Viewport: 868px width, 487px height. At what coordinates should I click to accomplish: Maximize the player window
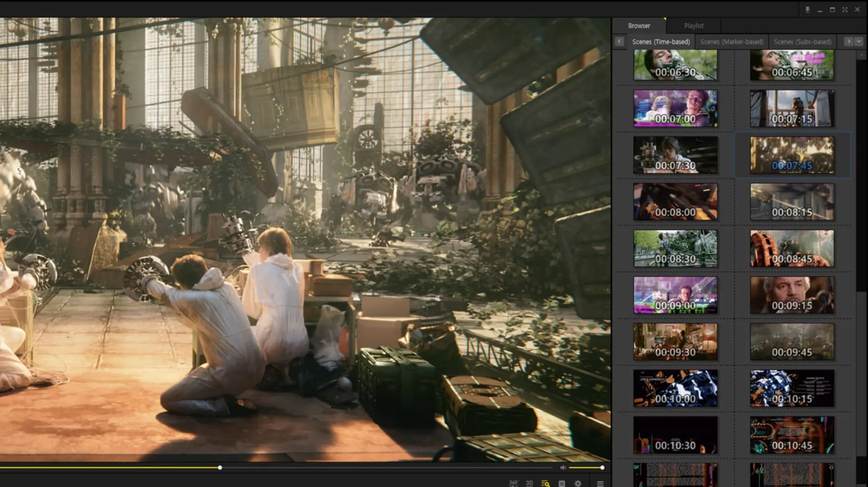pos(832,9)
